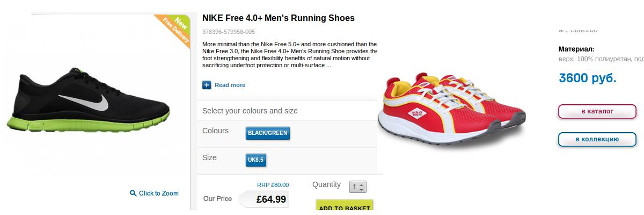Open the Quantity selector showing 1
This screenshot has width=644, height=215.
coord(357,187)
